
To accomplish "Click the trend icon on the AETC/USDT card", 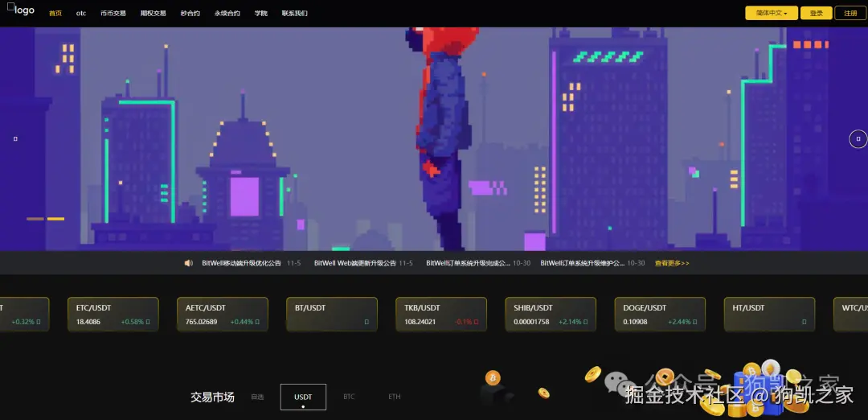I will coord(257,322).
